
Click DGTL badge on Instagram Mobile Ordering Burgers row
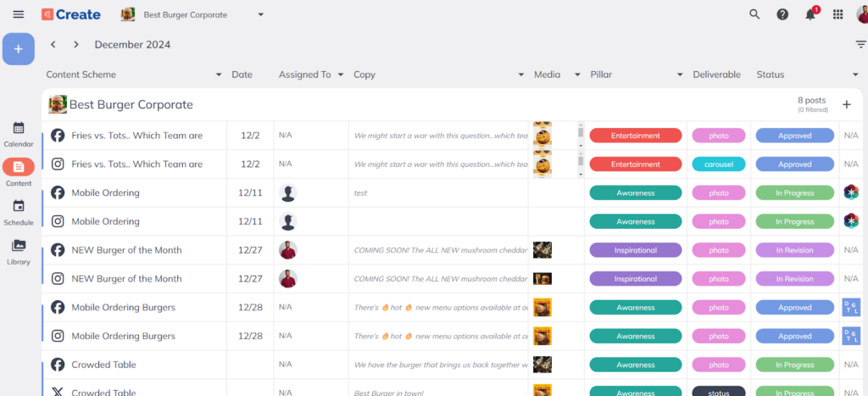(851, 336)
